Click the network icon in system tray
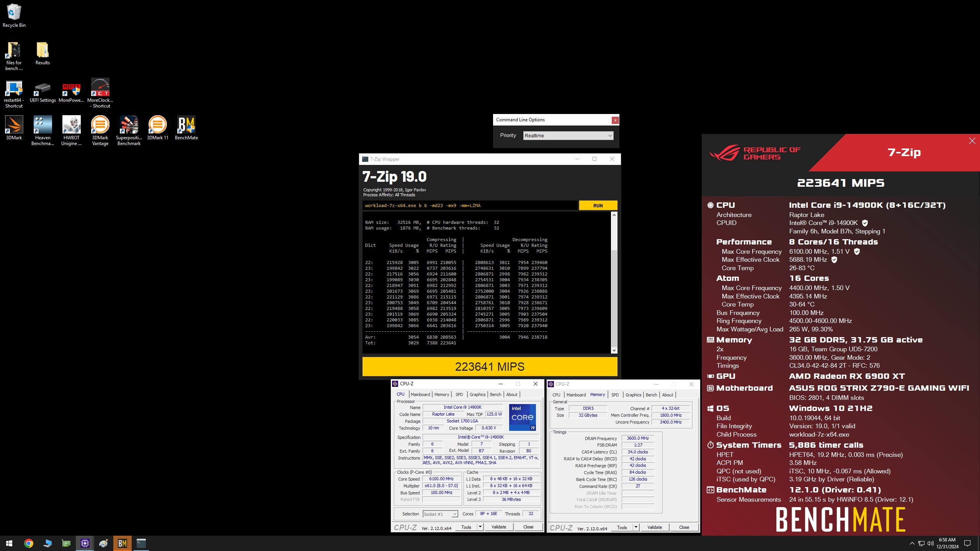980x551 pixels. point(921,543)
